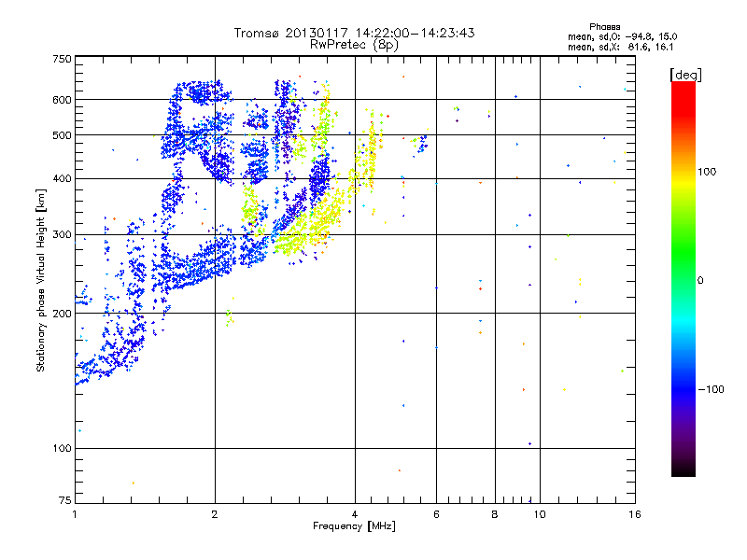Click the x-axis tick label '6'
This screenshot has height=560, width=747.
tap(436, 514)
